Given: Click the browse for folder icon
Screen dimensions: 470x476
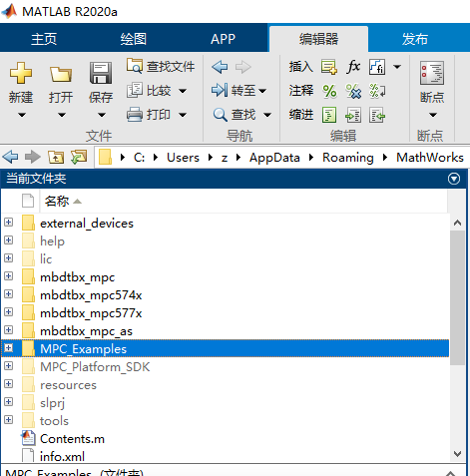Looking at the screenshot, I should [79, 157].
